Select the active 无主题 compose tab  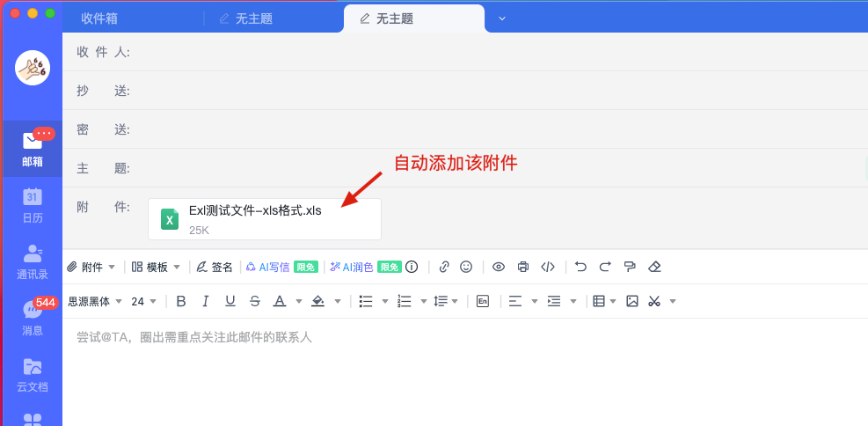[x=414, y=18]
